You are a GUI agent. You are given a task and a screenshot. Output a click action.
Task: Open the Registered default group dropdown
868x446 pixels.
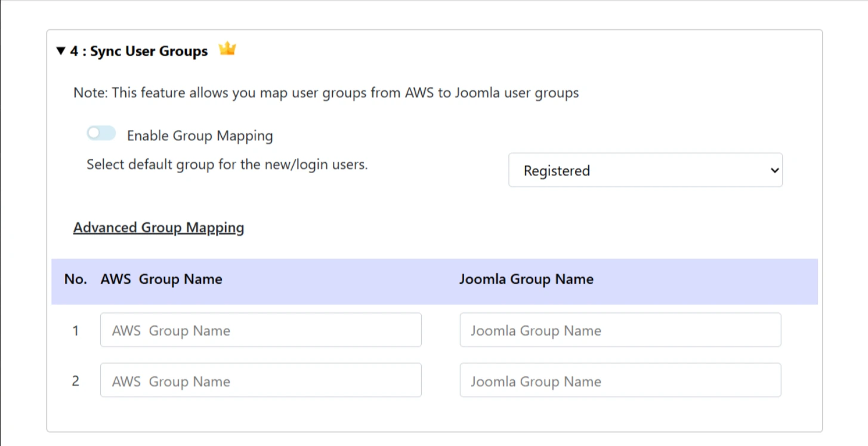645,170
